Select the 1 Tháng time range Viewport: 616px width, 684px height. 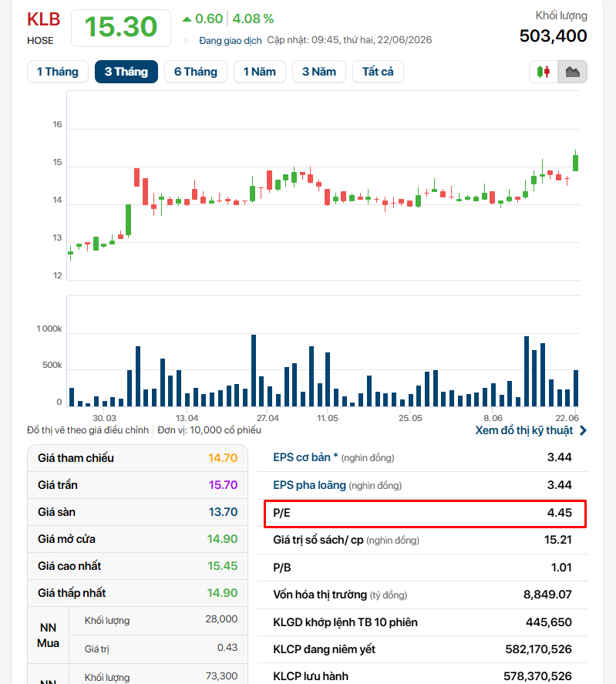(x=58, y=72)
